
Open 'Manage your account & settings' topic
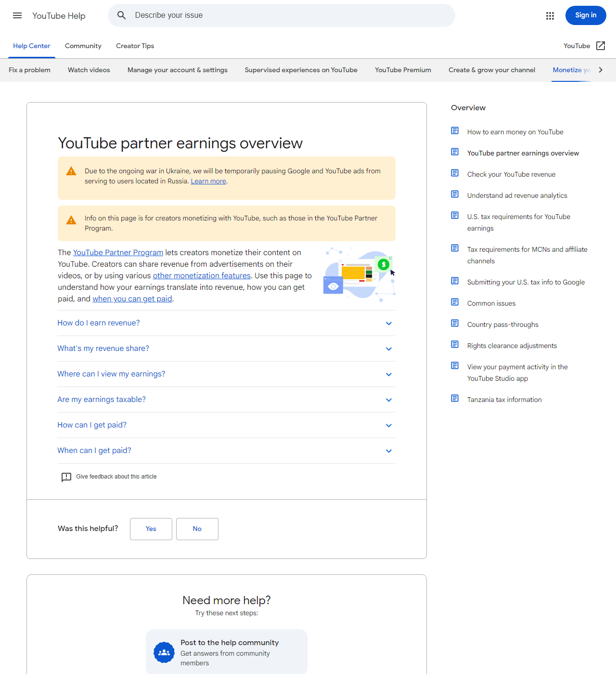[178, 70]
